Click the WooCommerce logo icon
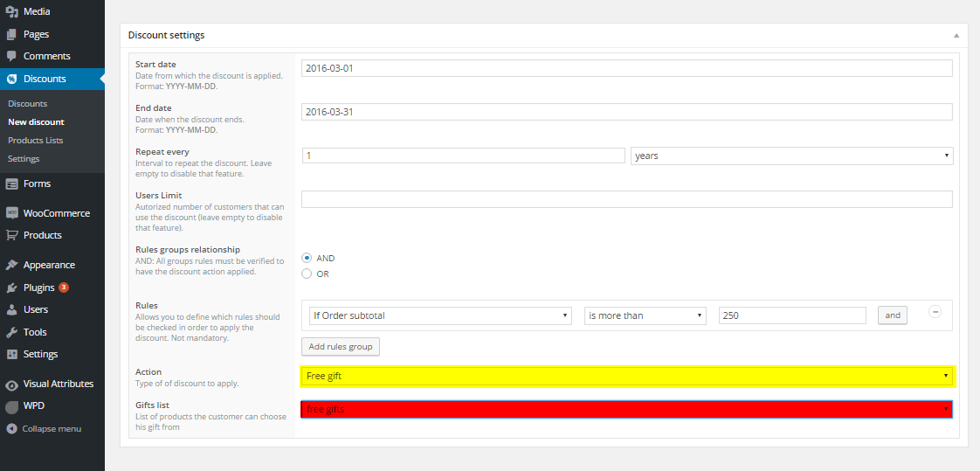 (x=11, y=213)
